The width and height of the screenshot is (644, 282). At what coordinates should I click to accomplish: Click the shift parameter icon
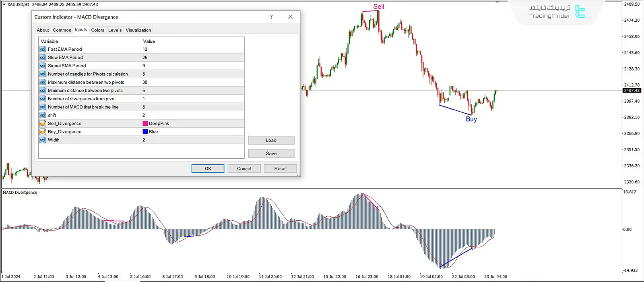(x=43, y=115)
